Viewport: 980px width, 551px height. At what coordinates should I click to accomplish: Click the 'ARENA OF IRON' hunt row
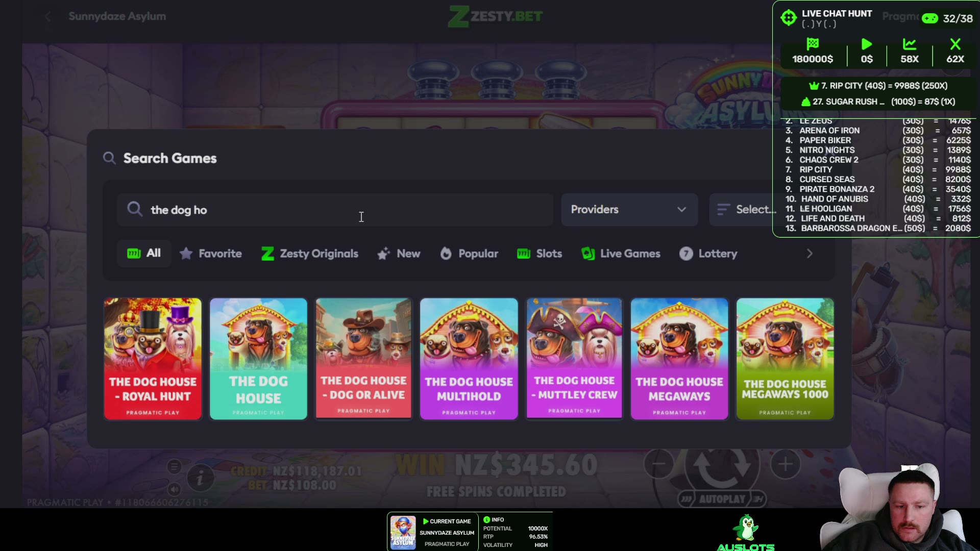tap(878, 131)
